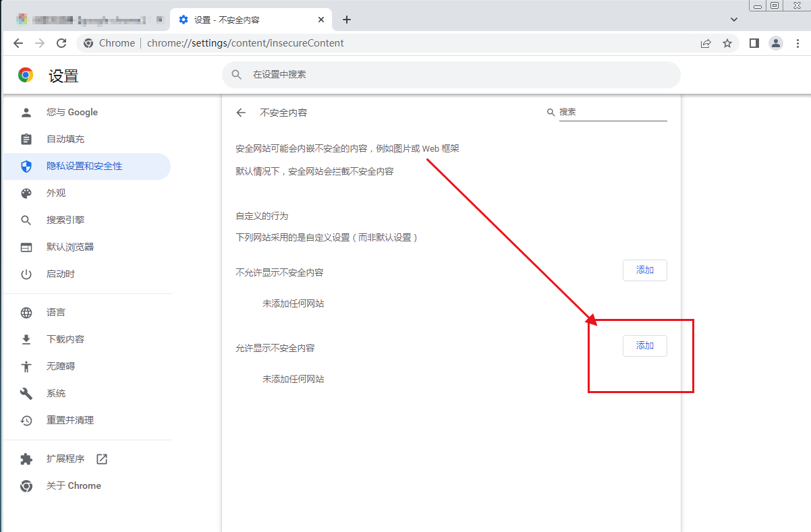The height and width of the screenshot is (532, 811).
Task: Click the browser window icon beside 默认浏览器
Action: pyautogui.click(x=26, y=247)
